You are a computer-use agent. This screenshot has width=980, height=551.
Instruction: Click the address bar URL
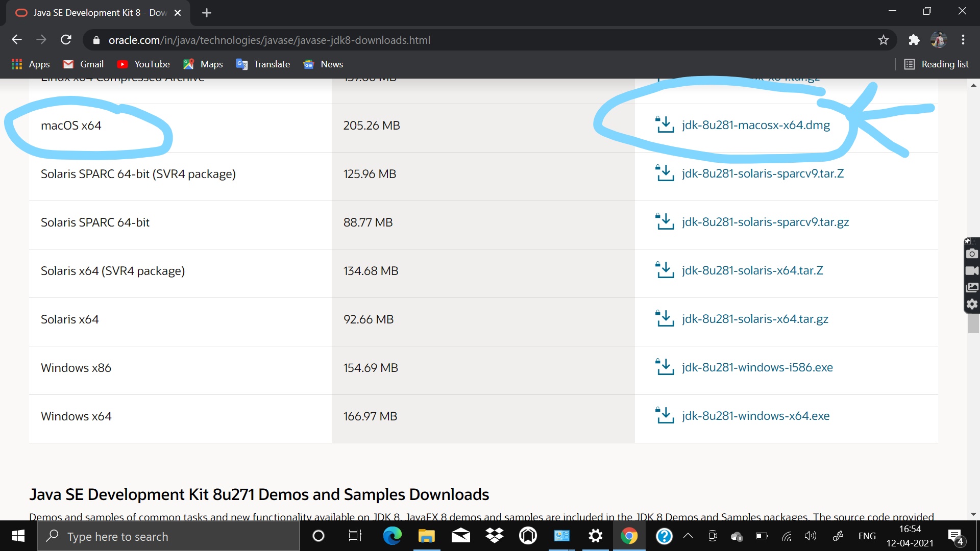(x=269, y=40)
